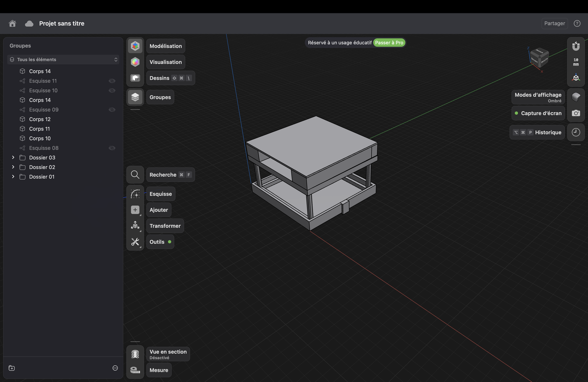The height and width of the screenshot is (382, 588).
Task: Click the body icon of Corps 12
Action: 22,119
